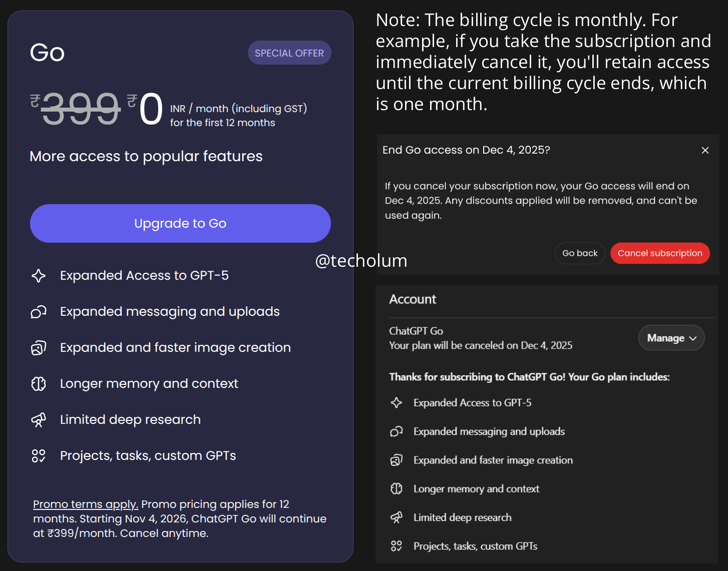This screenshot has height=571, width=728.
Task: Close the End Go access dialog
Action: point(705,150)
